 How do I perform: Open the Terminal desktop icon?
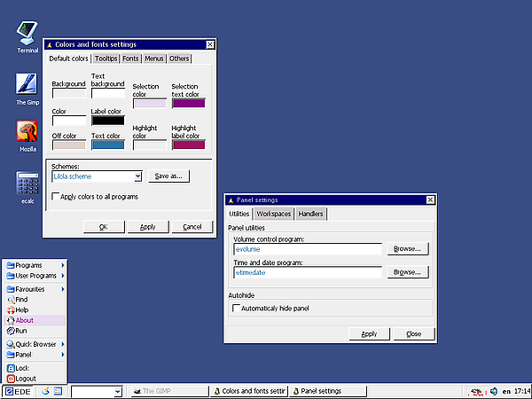pyautogui.click(x=27, y=34)
